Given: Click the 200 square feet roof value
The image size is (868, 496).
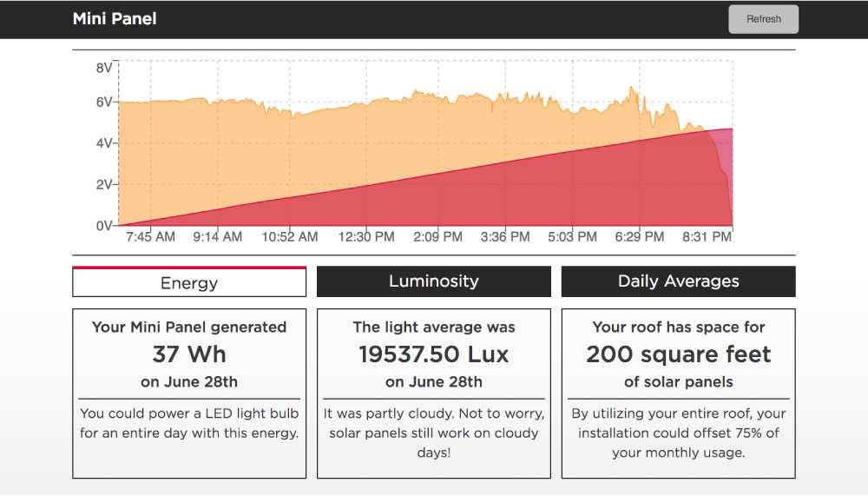Looking at the screenshot, I should (x=678, y=354).
